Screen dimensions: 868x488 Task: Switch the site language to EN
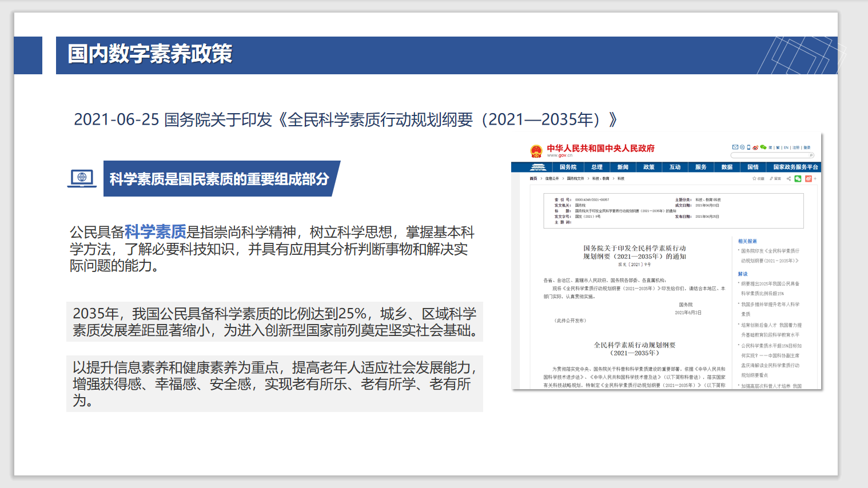click(786, 147)
